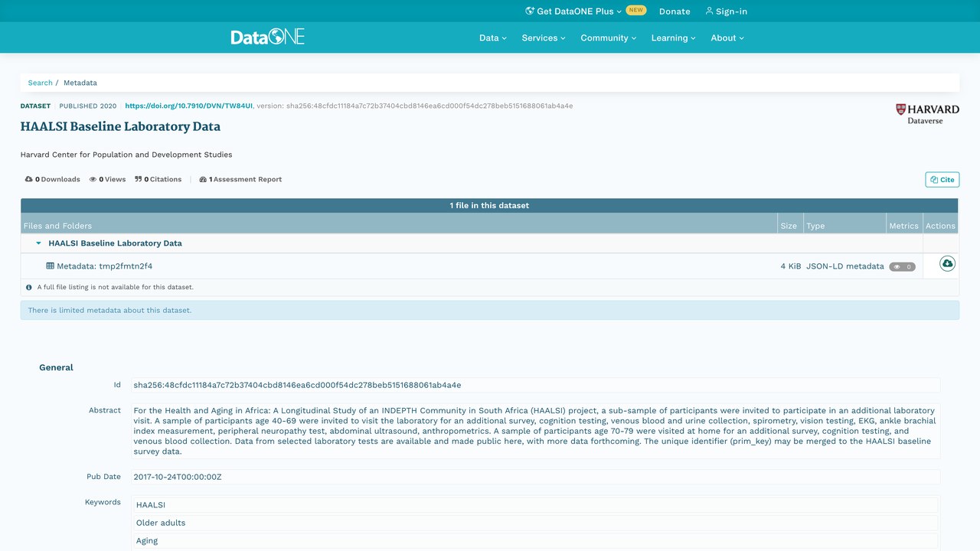The height and width of the screenshot is (551, 980).
Task: Click the Cite button
Action: point(942,180)
